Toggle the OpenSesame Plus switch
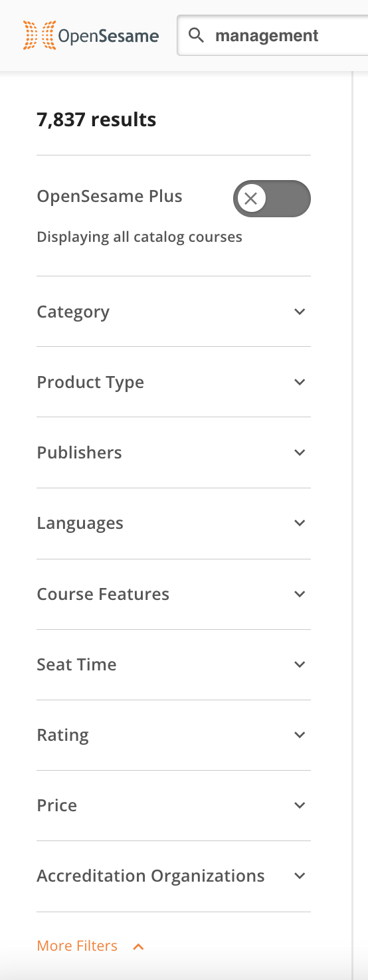368x980 pixels. click(272, 198)
